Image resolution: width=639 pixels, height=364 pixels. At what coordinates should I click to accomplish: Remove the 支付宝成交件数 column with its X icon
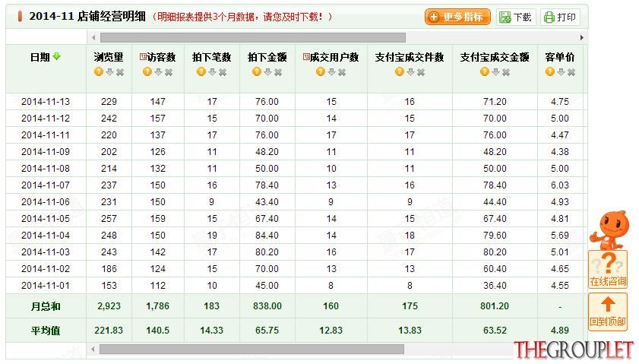421,72
